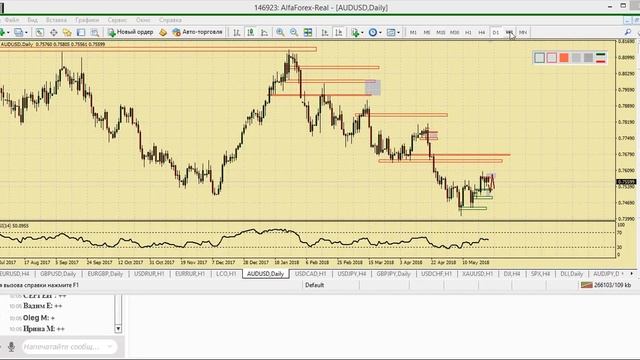
Task: Open the chart Templates icon
Action: [391, 32]
